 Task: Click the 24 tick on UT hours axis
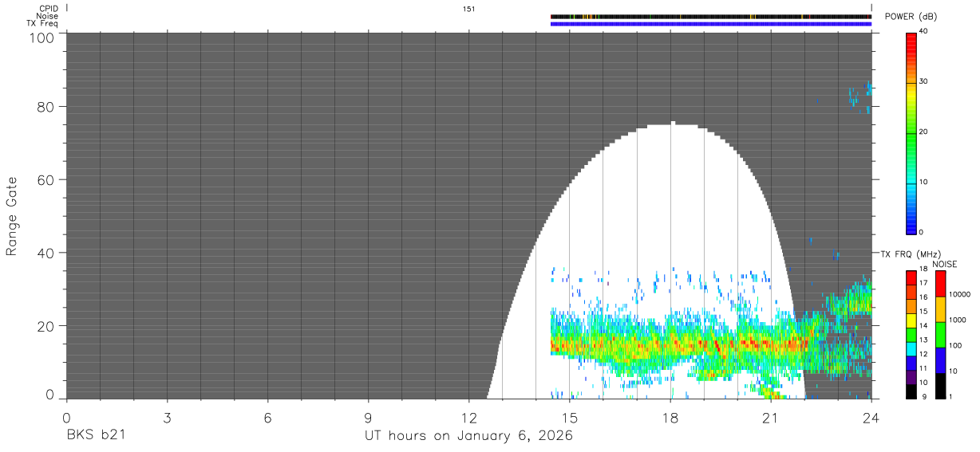click(x=871, y=418)
